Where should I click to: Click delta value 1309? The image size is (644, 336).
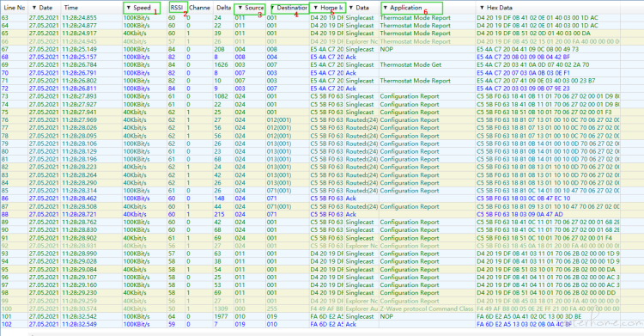[x=221, y=309]
